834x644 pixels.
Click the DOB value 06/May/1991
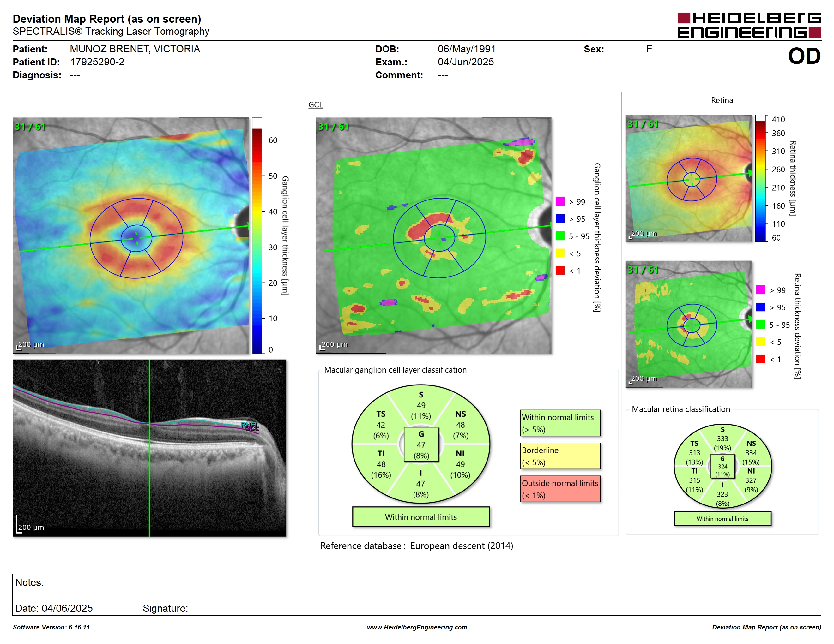[x=466, y=49]
